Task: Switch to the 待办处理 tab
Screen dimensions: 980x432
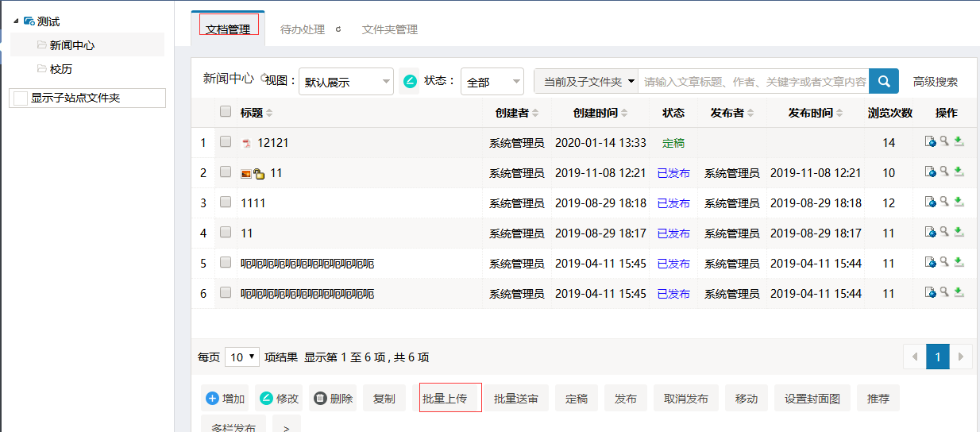Action: click(303, 29)
